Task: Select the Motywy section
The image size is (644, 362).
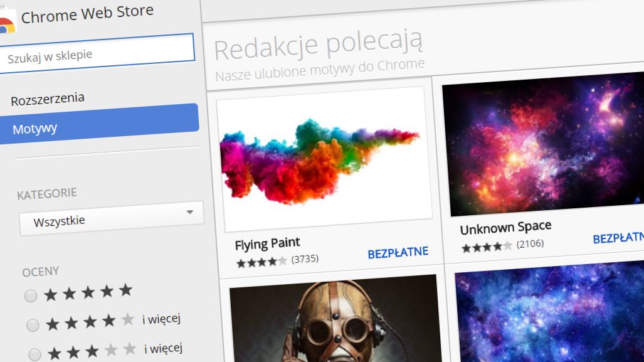Action: (x=99, y=124)
